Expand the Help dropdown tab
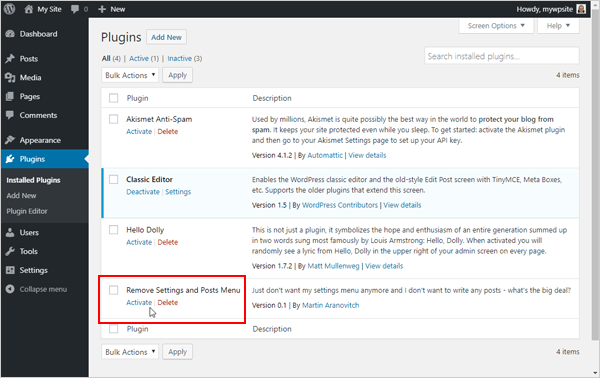This screenshot has height=378, width=600. pos(558,26)
